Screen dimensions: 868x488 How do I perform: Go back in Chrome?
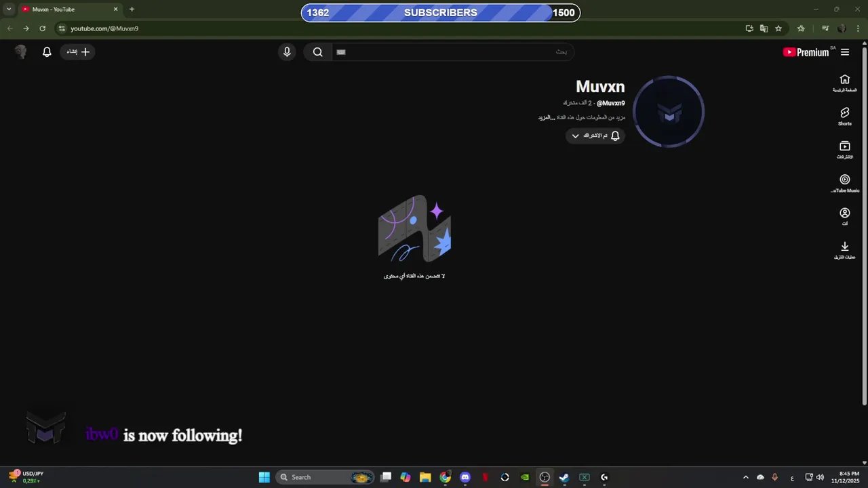pyautogui.click(x=9, y=28)
